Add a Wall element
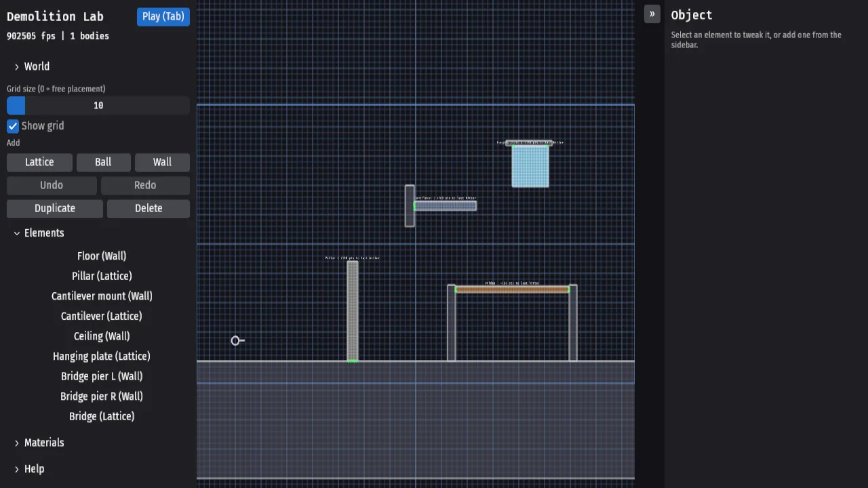The height and width of the screenshot is (488, 868). [x=162, y=162]
